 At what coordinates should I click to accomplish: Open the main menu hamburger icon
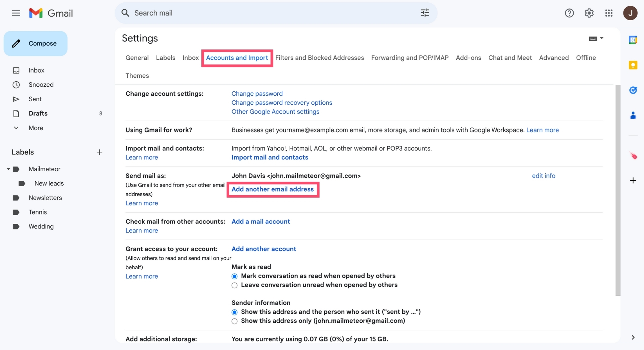[x=16, y=13]
